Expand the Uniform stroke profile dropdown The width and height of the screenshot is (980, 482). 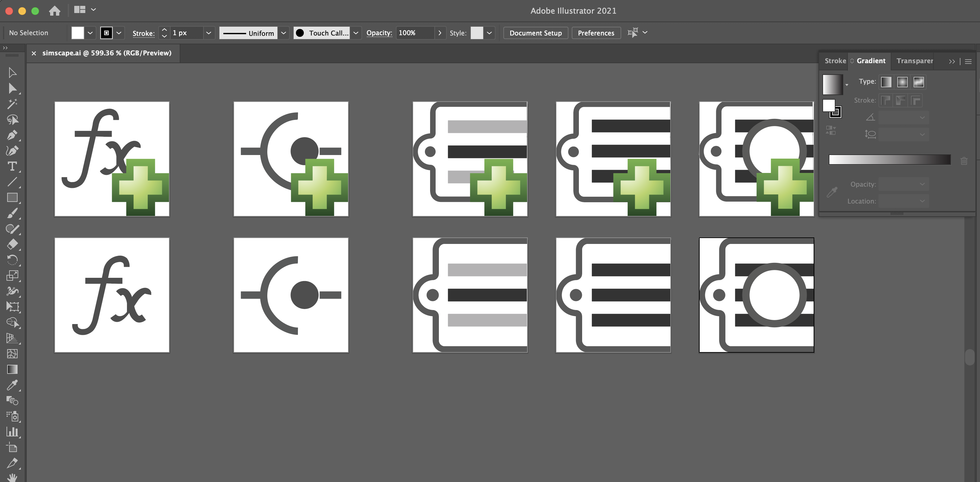[x=284, y=33]
